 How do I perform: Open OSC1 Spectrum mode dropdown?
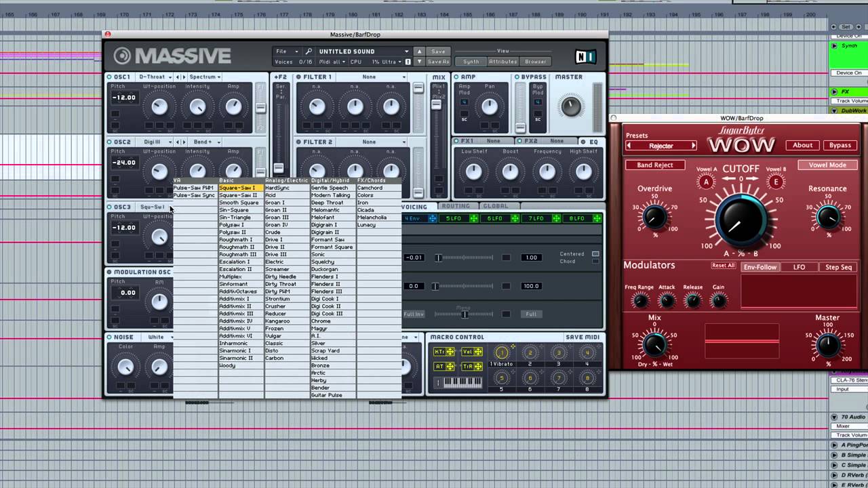(x=204, y=77)
